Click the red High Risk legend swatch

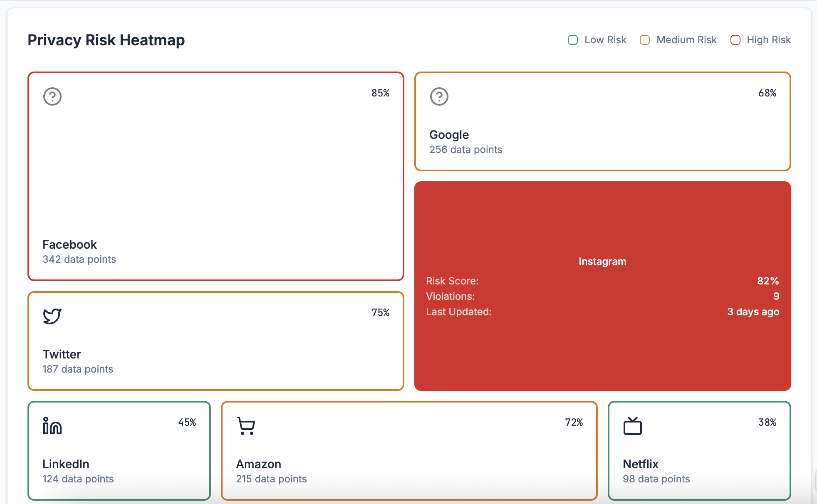735,40
